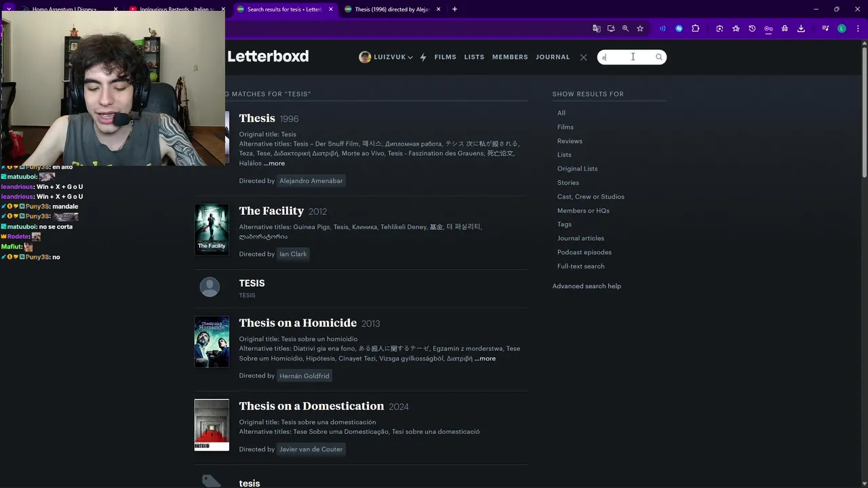Image resolution: width=868 pixels, height=488 pixels.
Task: Open the Thesis 1996 film title
Action: 257,118
